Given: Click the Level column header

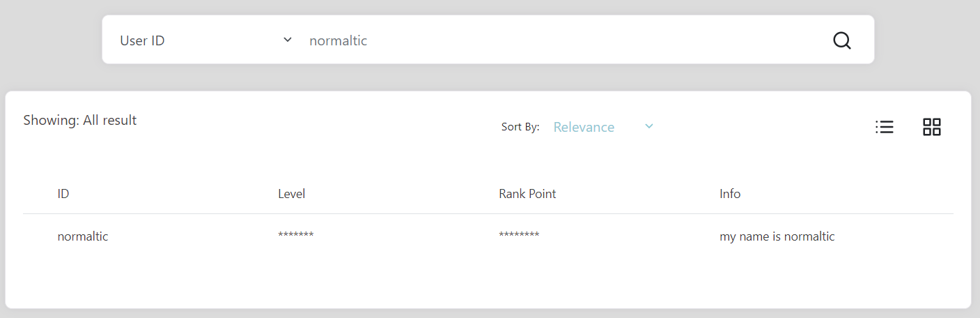Looking at the screenshot, I should [x=292, y=194].
